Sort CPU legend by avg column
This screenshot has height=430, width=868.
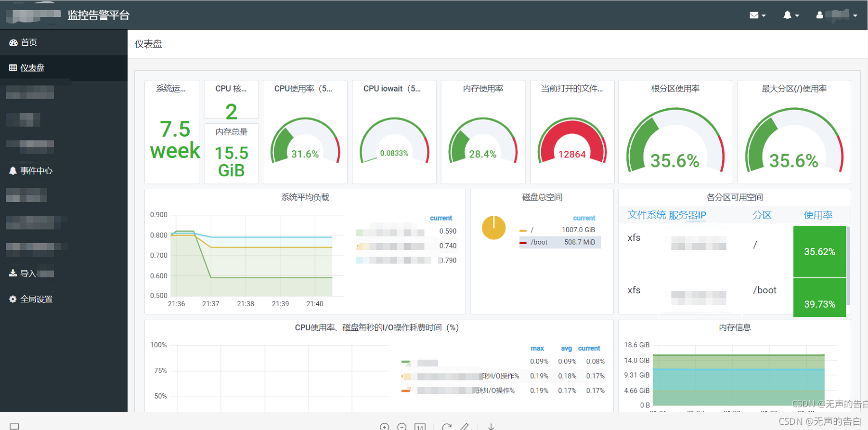click(566, 348)
